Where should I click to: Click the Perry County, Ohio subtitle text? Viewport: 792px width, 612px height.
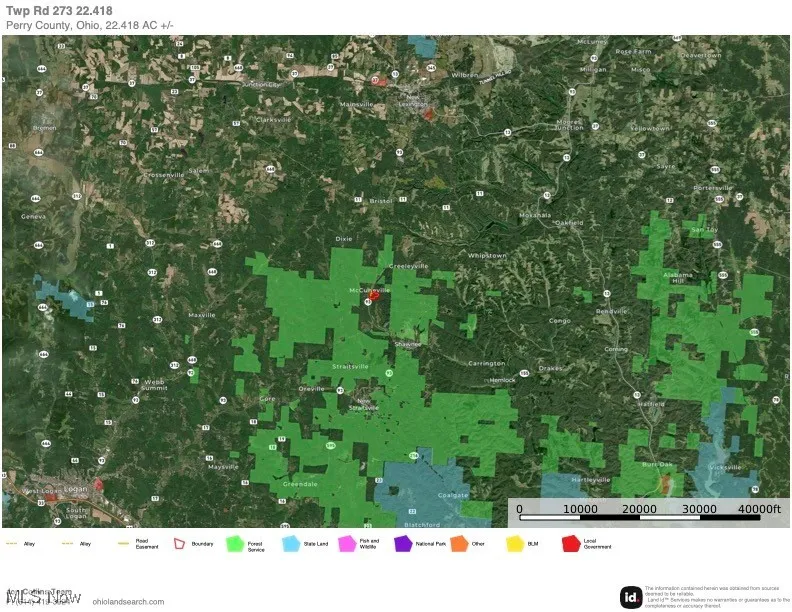pos(89,24)
